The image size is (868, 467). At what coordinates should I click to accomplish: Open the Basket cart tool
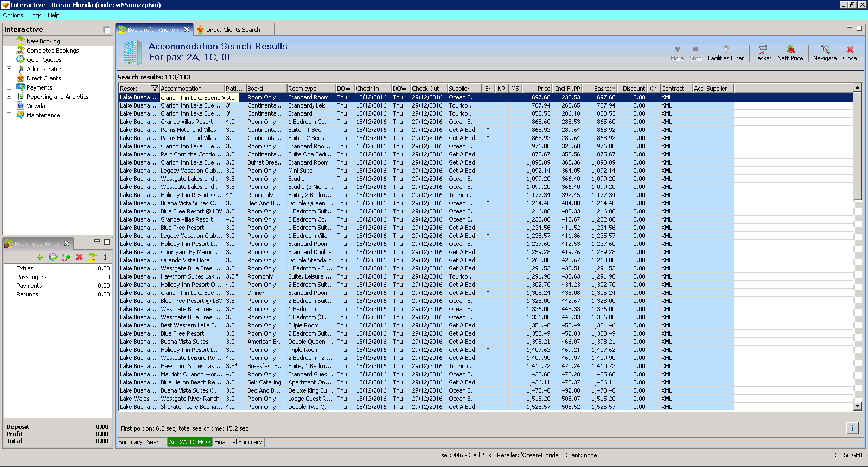(x=762, y=53)
